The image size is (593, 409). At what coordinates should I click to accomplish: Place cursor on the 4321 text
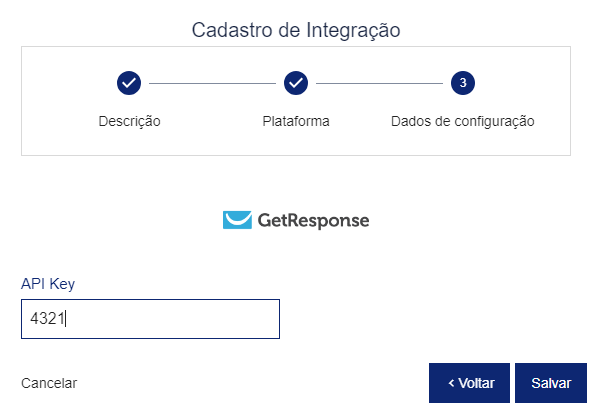click(x=47, y=319)
